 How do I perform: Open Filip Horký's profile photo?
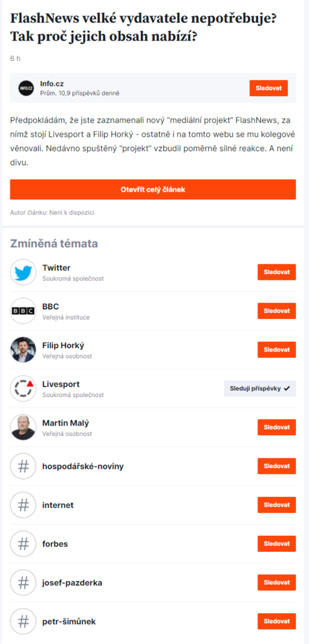[x=23, y=349]
